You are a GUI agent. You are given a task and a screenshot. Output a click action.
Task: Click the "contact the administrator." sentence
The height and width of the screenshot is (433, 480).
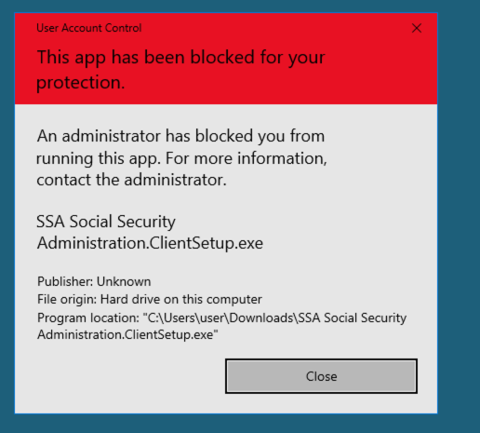132,180
